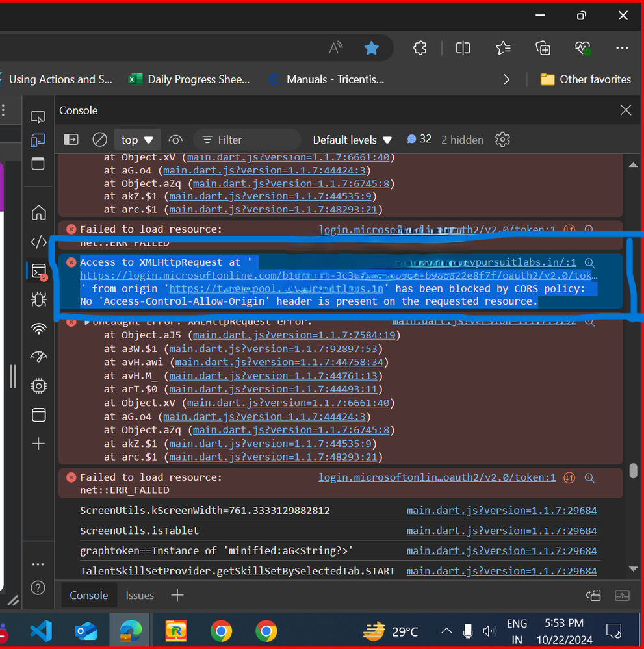Open the Other favorites folder
The width and height of the screenshot is (644, 649).
click(x=586, y=79)
